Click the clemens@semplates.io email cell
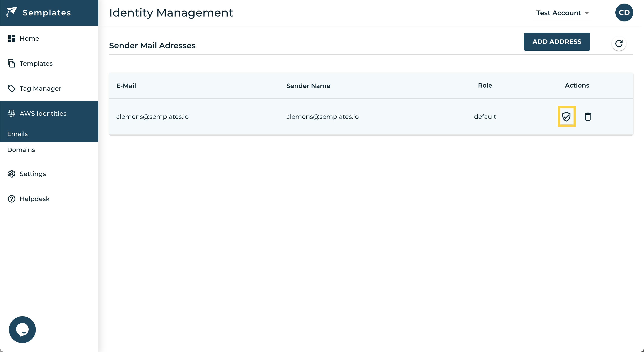 [x=152, y=117]
